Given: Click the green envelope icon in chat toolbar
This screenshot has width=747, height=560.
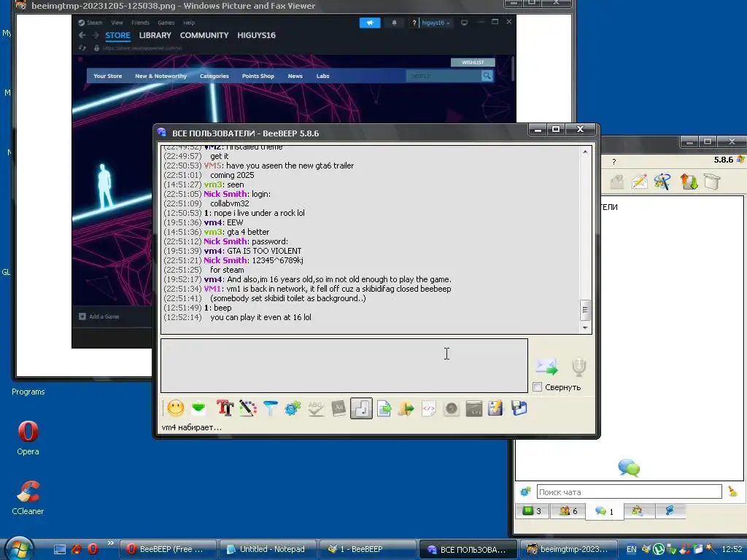Looking at the screenshot, I should (x=198, y=408).
